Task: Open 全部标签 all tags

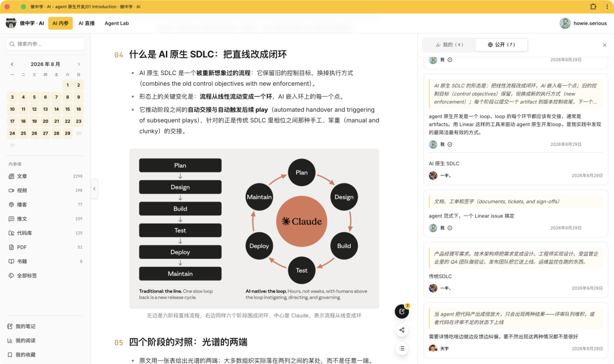Action: 45,275
